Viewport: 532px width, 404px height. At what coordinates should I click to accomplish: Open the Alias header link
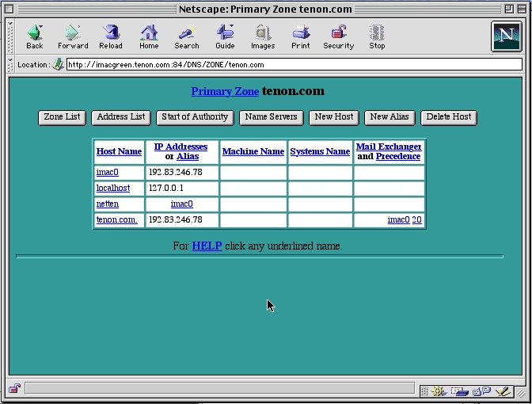coord(188,156)
